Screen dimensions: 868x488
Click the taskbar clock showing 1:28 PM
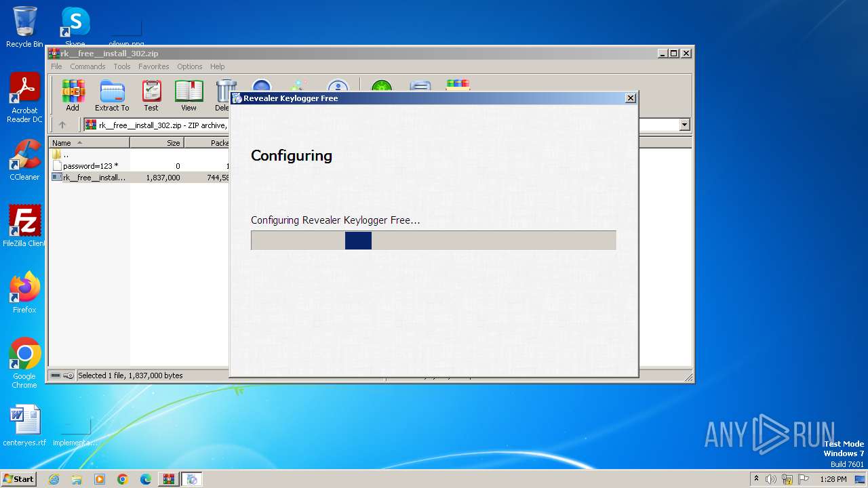point(833,479)
